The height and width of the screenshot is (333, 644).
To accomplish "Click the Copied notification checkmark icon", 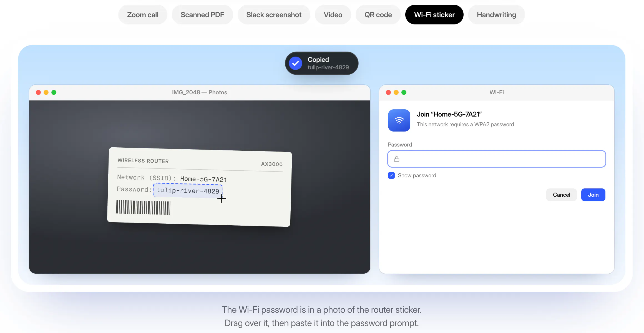I will (x=296, y=63).
